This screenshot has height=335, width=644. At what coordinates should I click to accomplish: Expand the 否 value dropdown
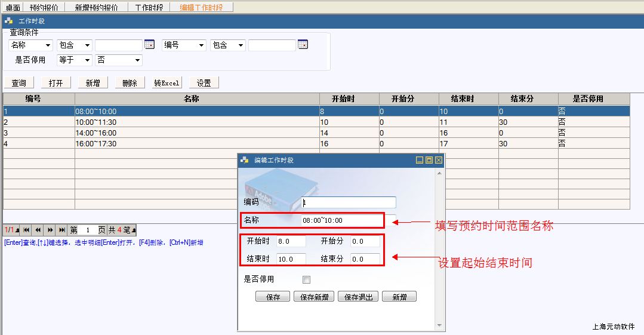click(137, 60)
